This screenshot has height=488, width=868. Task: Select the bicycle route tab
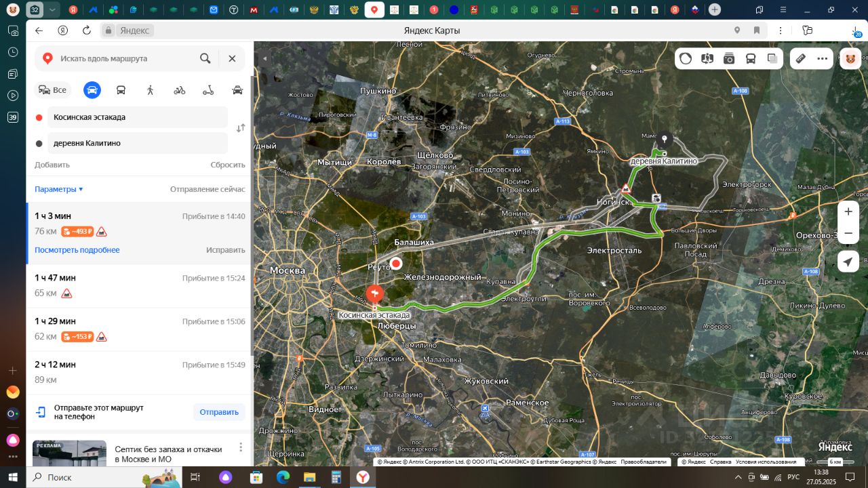click(179, 90)
